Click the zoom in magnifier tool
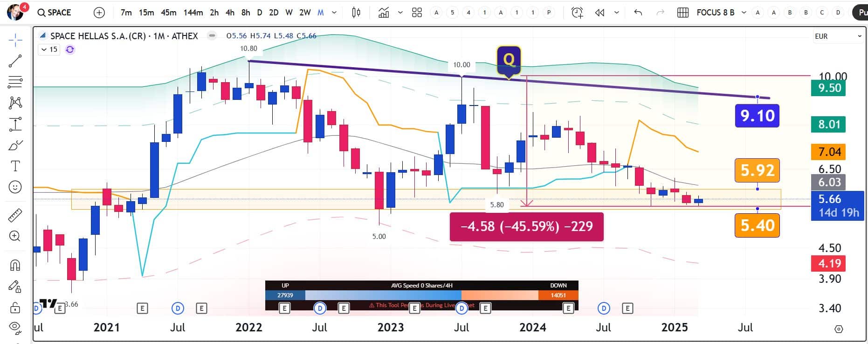 [x=15, y=236]
